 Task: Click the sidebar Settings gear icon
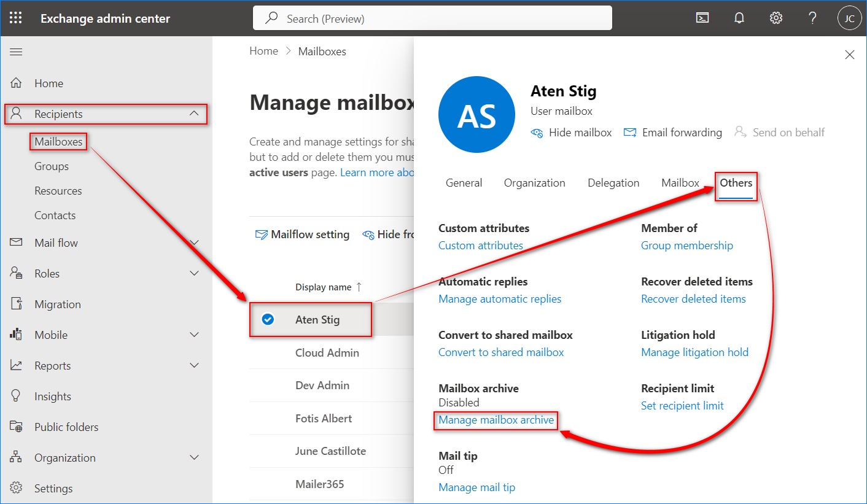pyautogui.click(x=17, y=488)
